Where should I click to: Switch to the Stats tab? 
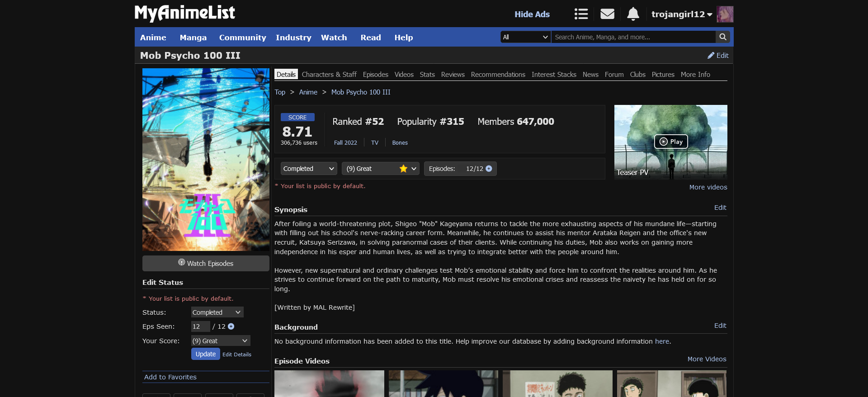[x=427, y=74]
